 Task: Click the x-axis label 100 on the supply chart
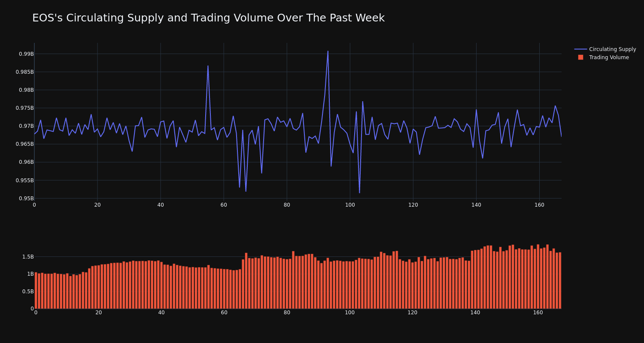pos(350,205)
